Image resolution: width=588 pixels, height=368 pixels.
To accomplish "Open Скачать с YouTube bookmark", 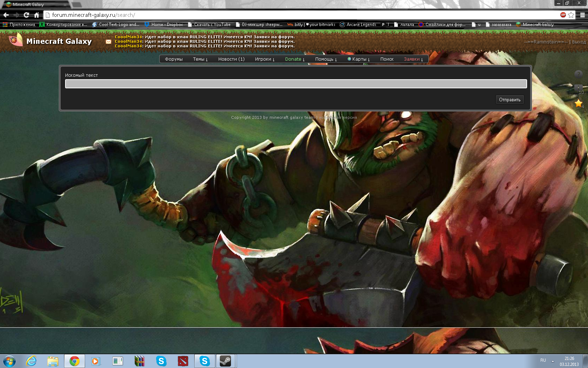I will pos(209,25).
